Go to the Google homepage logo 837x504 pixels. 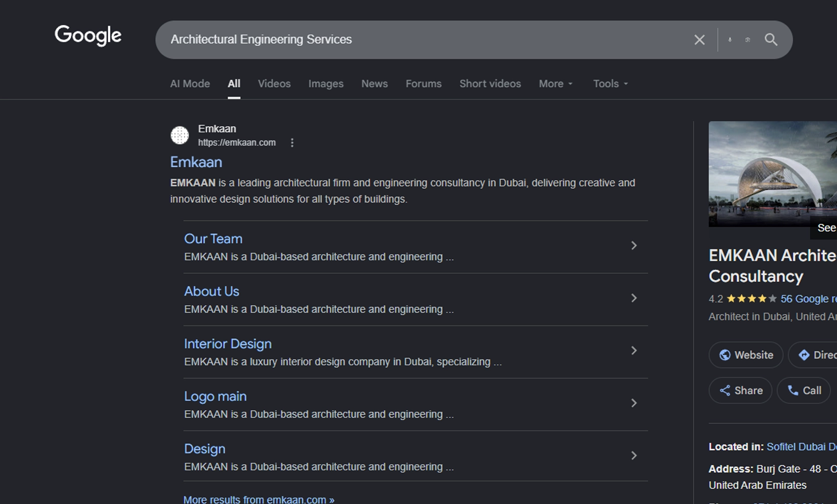[x=88, y=35]
